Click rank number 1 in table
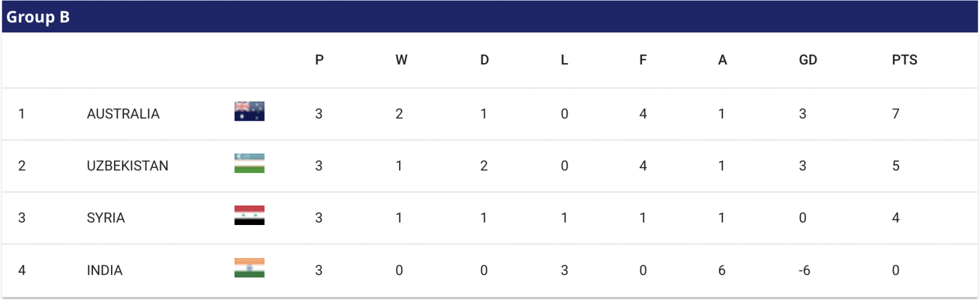980x300 pixels. [x=22, y=114]
